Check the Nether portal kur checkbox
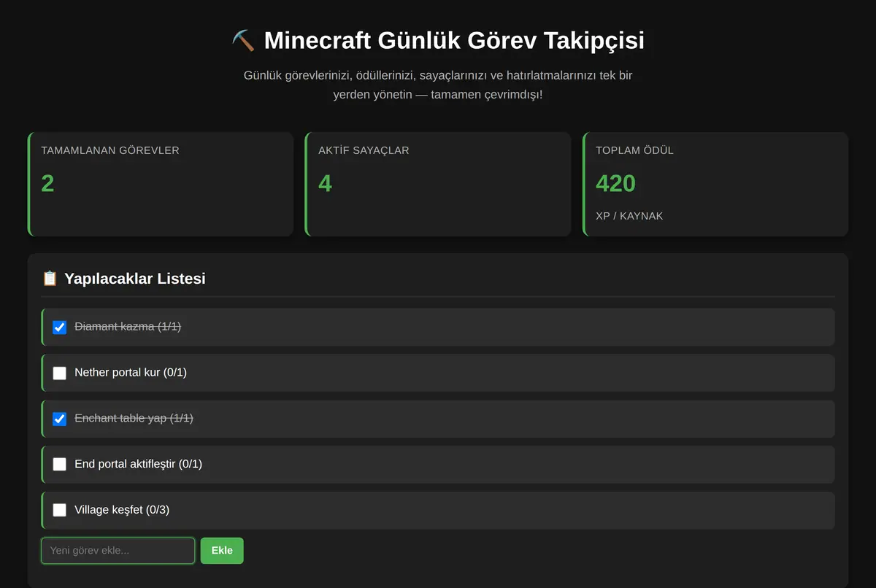Image resolution: width=876 pixels, height=588 pixels. click(x=60, y=374)
